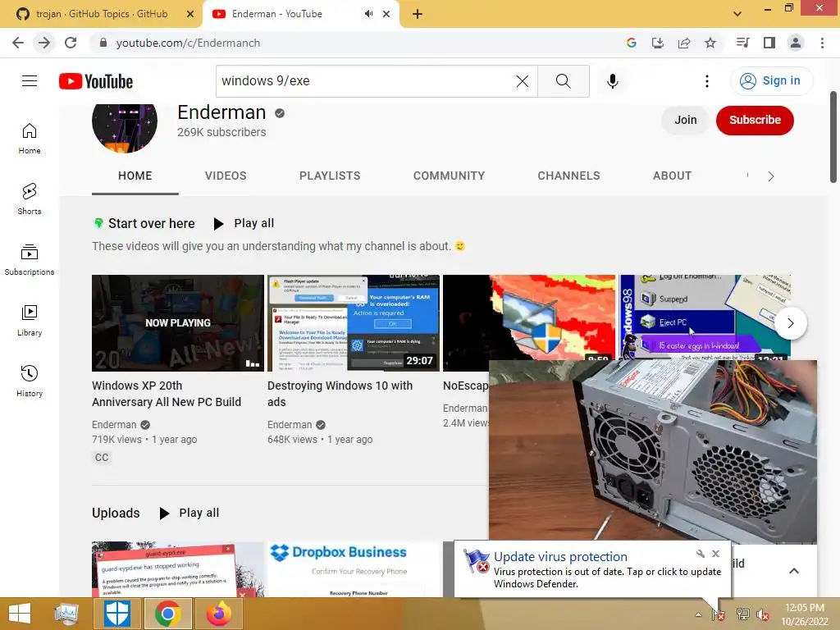The image size is (840, 630).
Task: Open the Windows Start button
Action: coord(20,614)
